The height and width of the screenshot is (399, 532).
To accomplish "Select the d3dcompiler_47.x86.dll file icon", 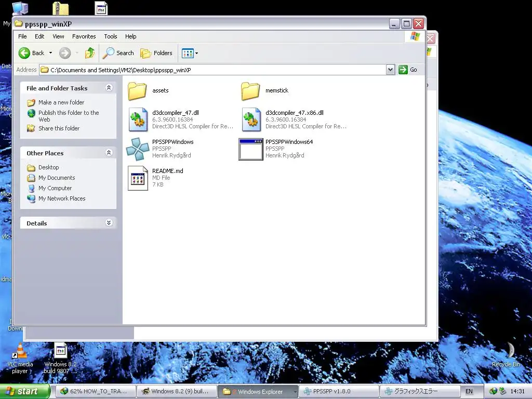I will tap(251, 119).
